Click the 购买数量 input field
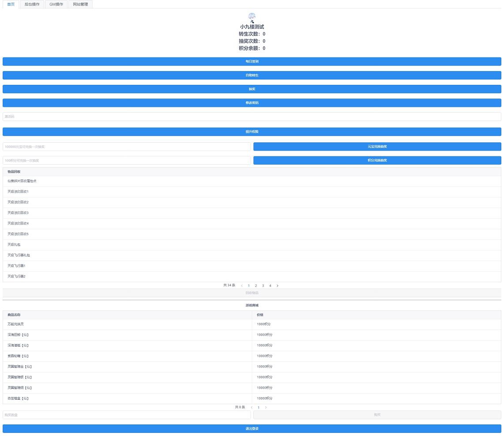The image size is (504, 436). (127, 415)
